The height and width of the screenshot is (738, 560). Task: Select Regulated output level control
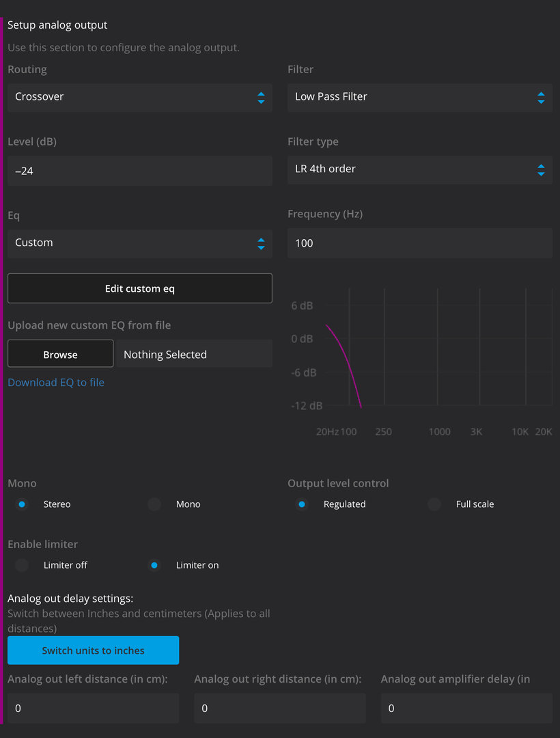(302, 504)
